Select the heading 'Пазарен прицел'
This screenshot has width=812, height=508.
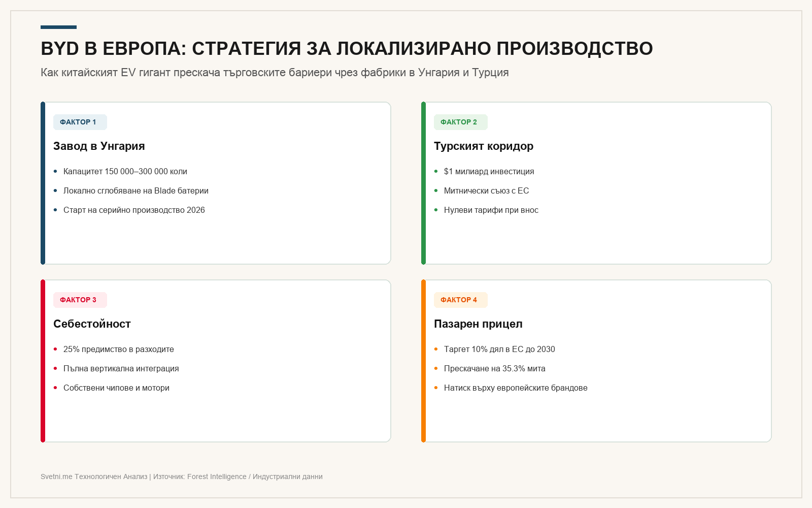478,324
